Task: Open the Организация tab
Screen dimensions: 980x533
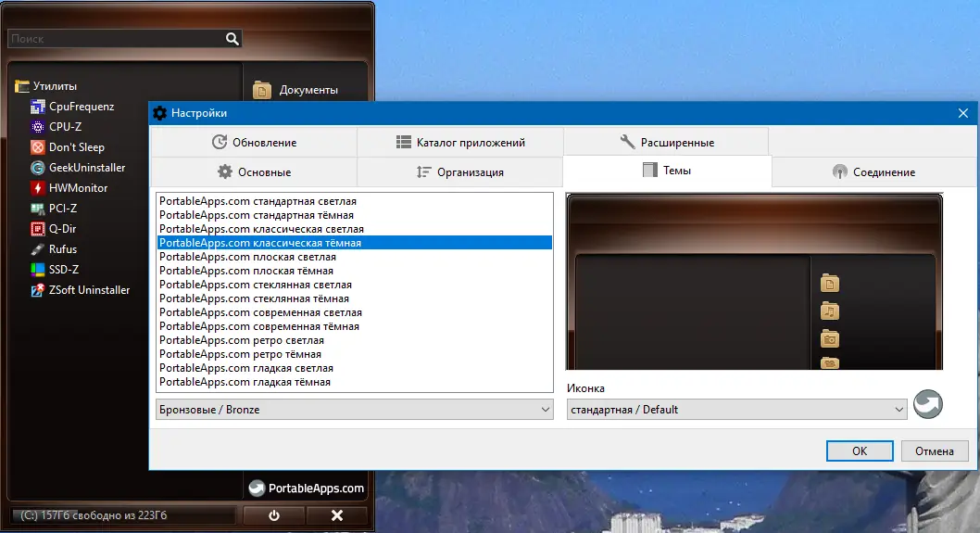Action: tap(460, 172)
